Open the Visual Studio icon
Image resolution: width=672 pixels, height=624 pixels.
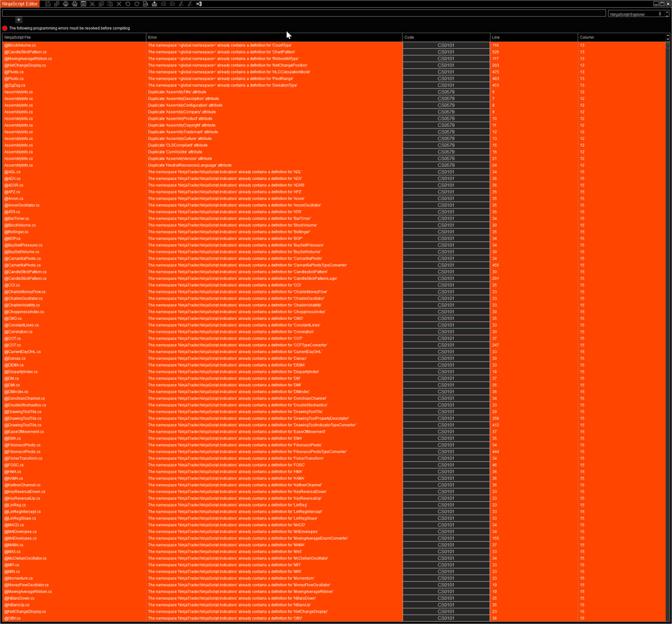coord(199,4)
